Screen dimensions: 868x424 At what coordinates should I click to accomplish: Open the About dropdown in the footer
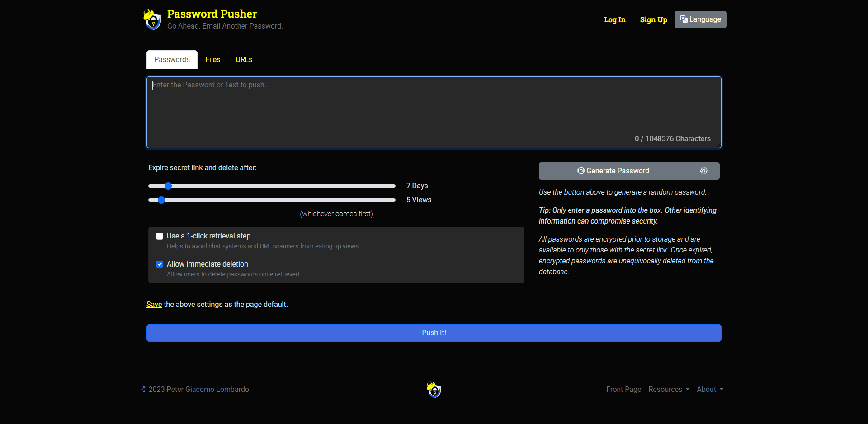pyautogui.click(x=709, y=389)
